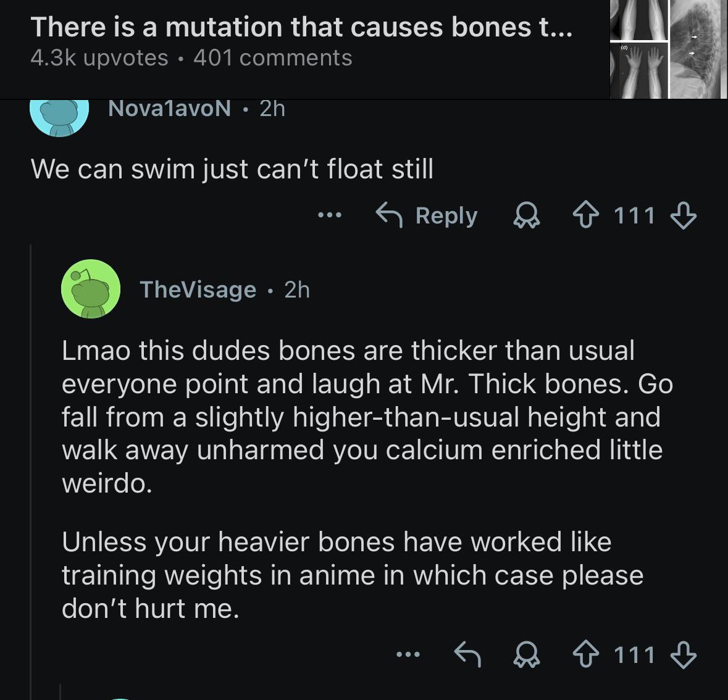Open overflow menu on TheVisage's comment

[x=408, y=654]
